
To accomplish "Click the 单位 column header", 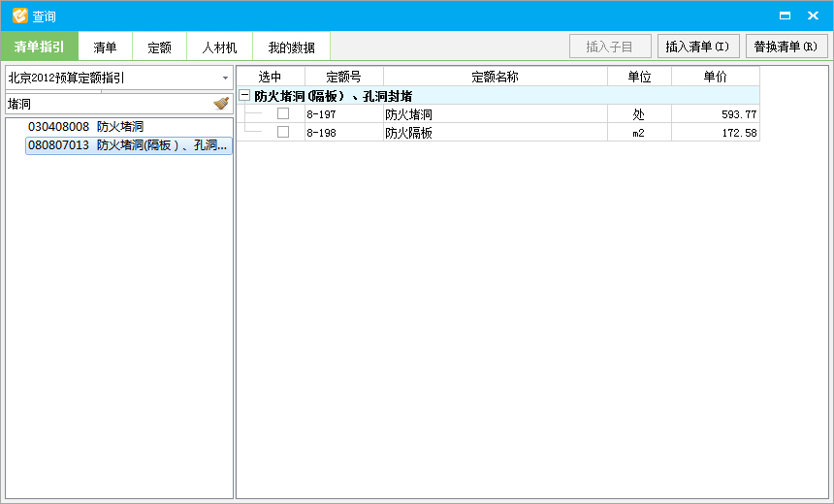I will (x=639, y=77).
